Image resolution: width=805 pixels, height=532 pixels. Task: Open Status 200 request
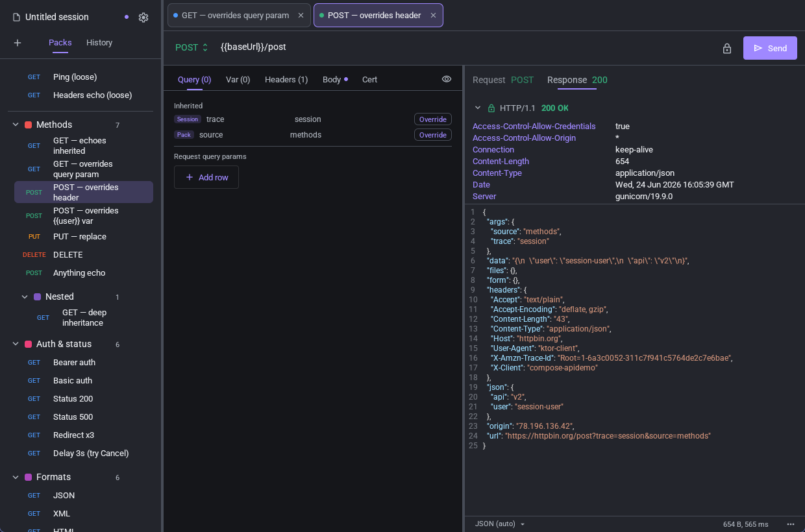coord(84,399)
